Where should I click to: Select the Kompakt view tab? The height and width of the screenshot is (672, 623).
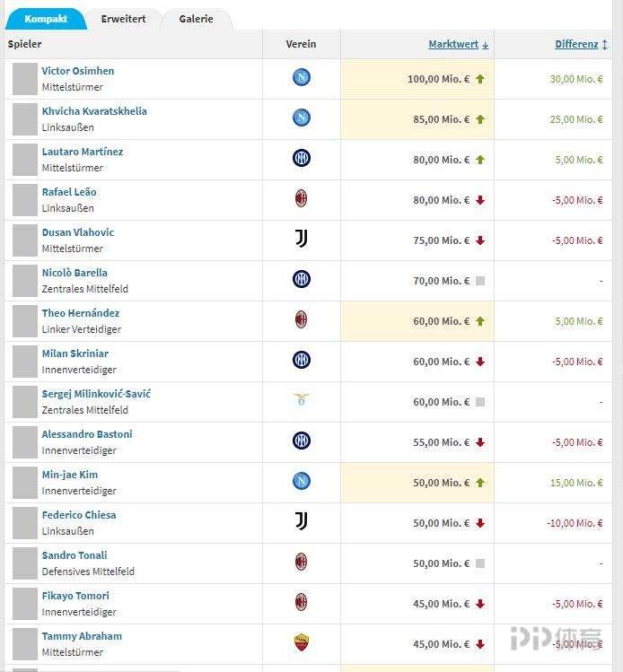point(46,19)
